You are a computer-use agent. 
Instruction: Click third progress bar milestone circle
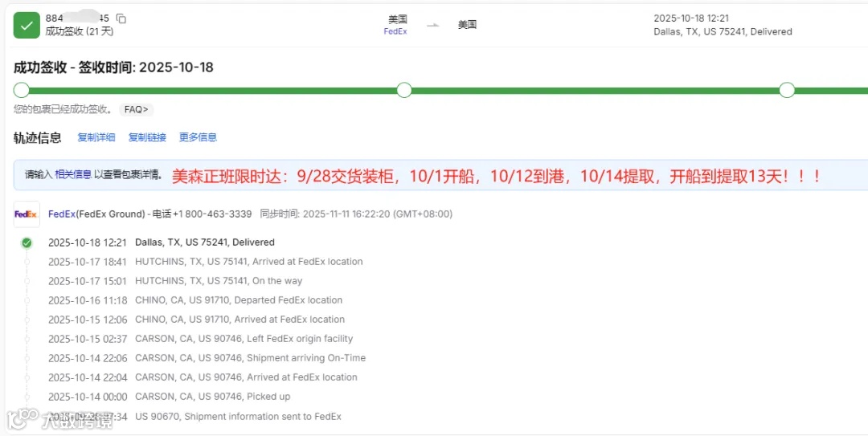[x=787, y=90]
